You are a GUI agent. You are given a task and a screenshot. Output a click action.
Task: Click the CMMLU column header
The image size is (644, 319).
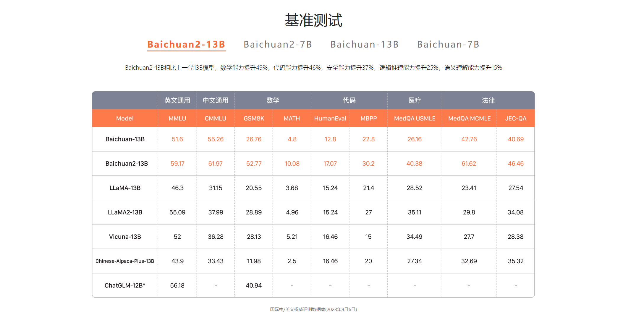(x=215, y=118)
